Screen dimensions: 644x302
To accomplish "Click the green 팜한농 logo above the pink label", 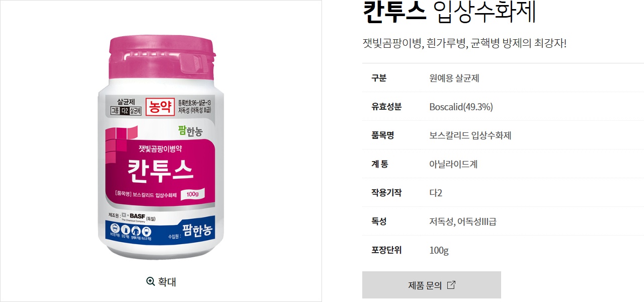I will pos(190,132).
